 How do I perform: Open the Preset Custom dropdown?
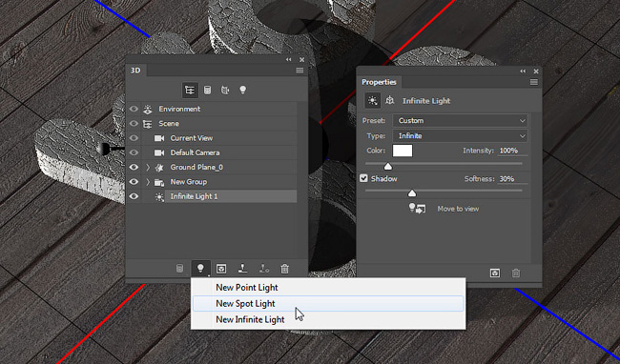(x=461, y=120)
